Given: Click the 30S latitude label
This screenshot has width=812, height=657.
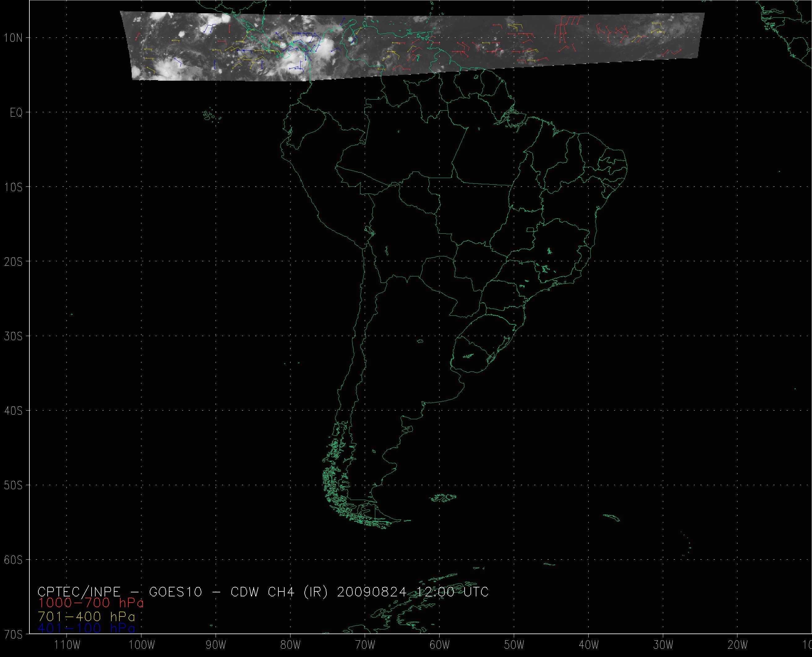Looking at the screenshot, I should [x=14, y=336].
